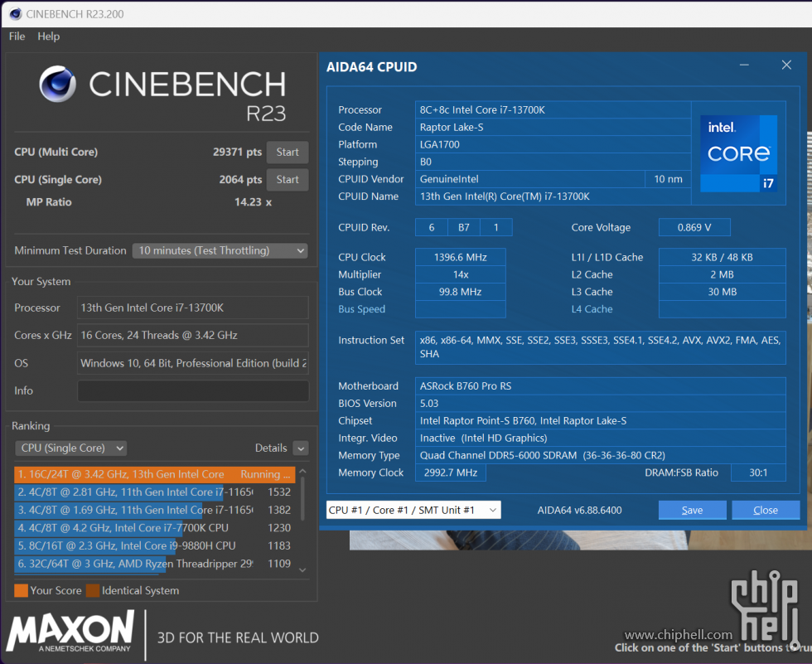
Task: Click the MP Ratio value 14.23 x
Action: 253,202
